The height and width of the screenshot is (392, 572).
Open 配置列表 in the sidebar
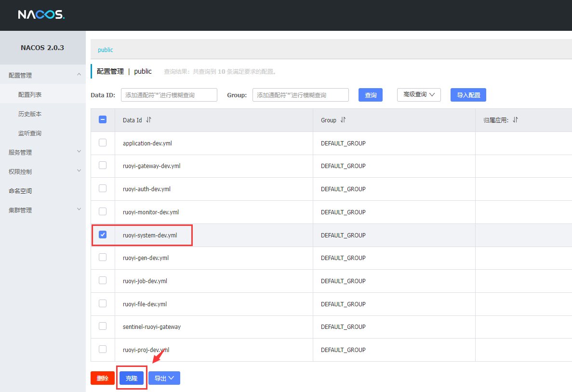(43, 94)
